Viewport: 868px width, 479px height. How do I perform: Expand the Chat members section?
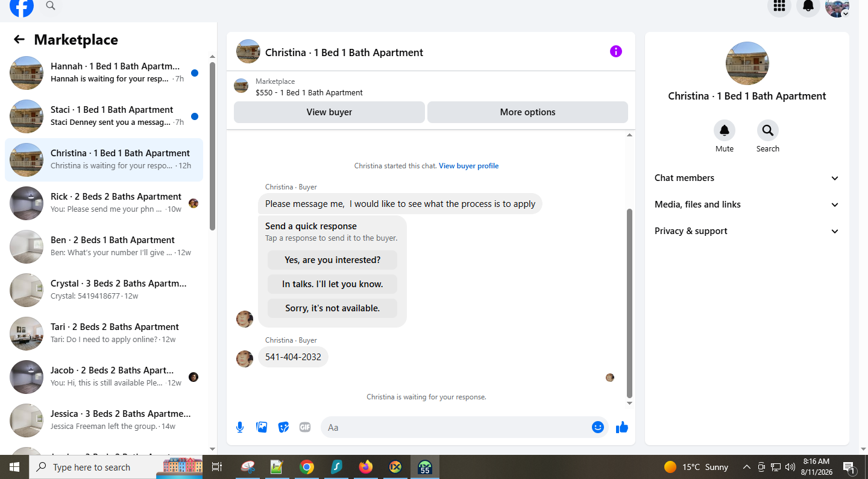(747, 178)
